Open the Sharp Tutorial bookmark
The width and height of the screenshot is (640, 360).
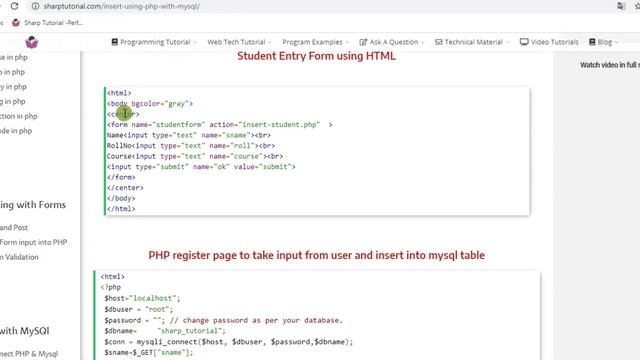[48, 23]
